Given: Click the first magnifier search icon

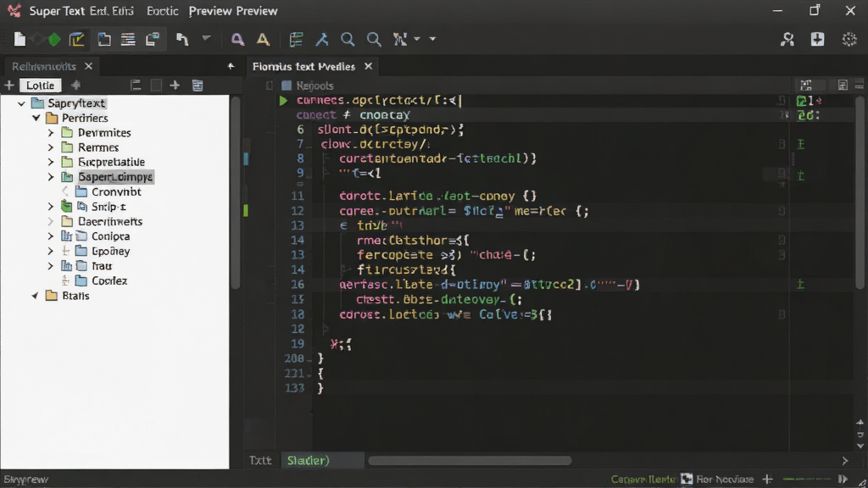Looking at the screenshot, I should 348,39.
